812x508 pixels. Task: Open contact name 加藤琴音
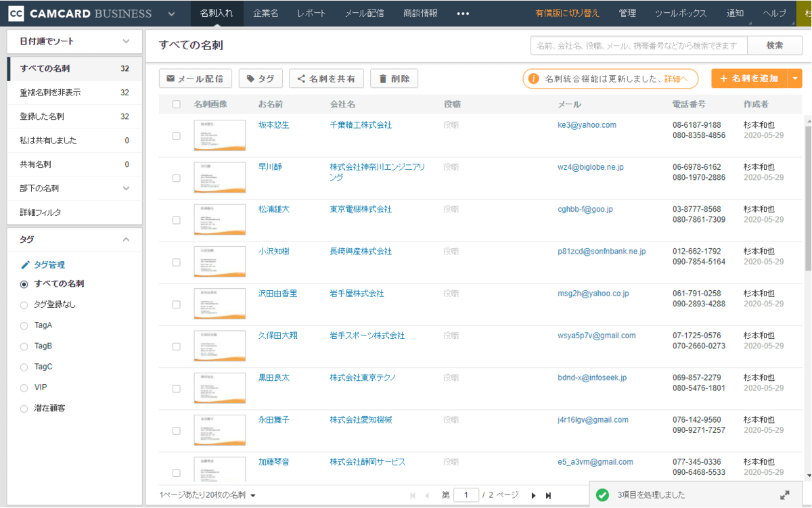[274, 462]
